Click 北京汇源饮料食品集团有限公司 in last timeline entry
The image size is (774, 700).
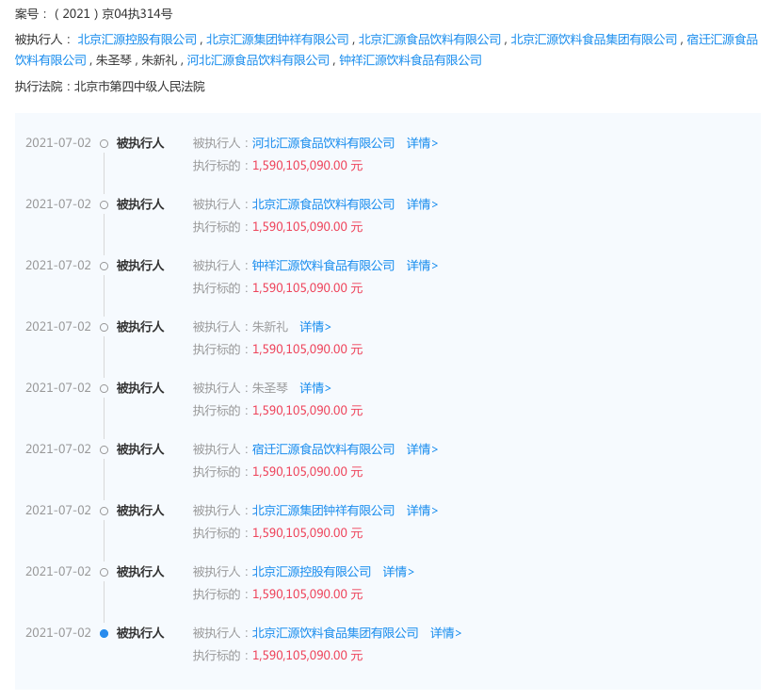pyautogui.click(x=335, y=633)
